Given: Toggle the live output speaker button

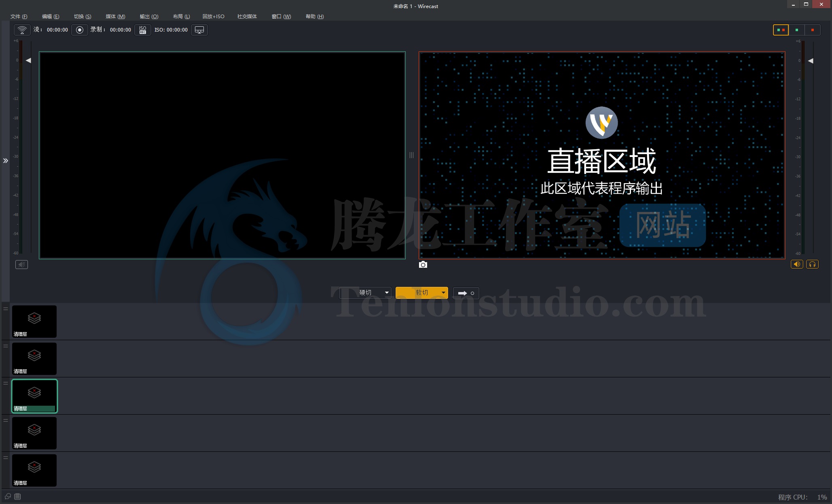Looking at the screenshot, I should [797, 265].
